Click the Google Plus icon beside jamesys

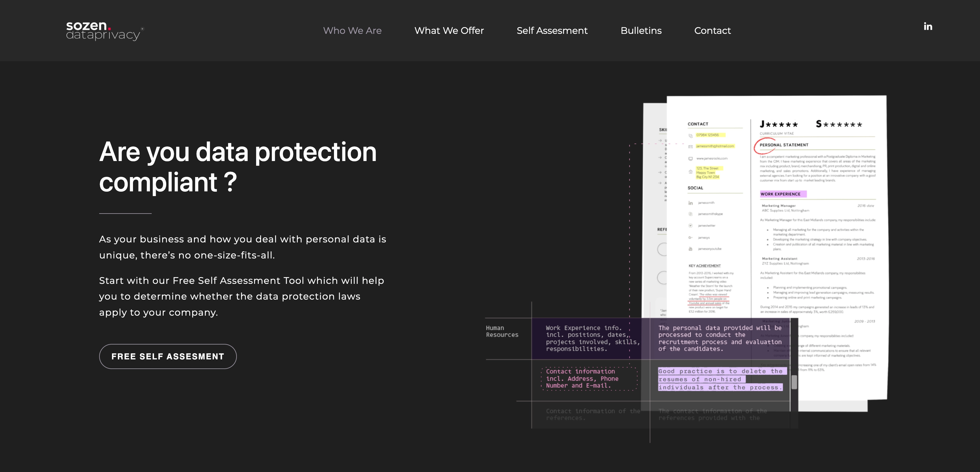click(x=690, y=237)
